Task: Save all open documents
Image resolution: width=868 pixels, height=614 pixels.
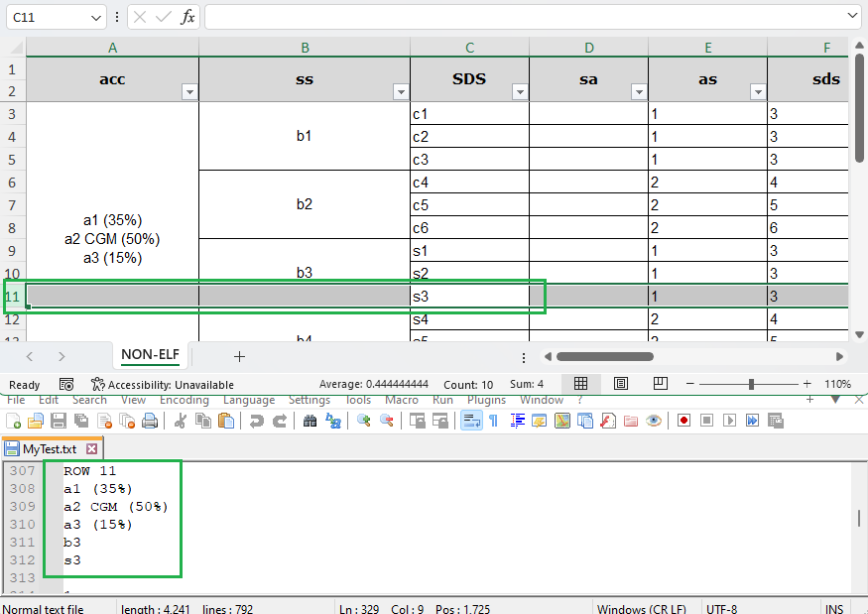Action: [x=79, y=420]
